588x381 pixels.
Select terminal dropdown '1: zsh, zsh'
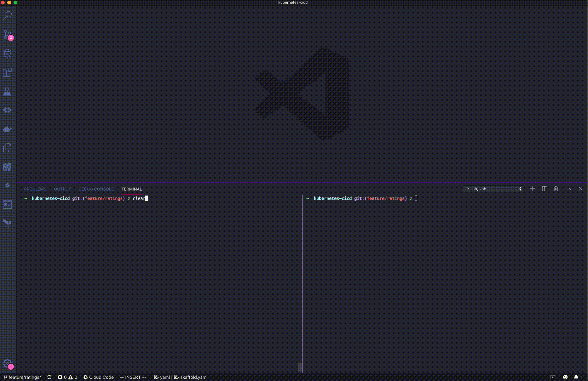493,189
